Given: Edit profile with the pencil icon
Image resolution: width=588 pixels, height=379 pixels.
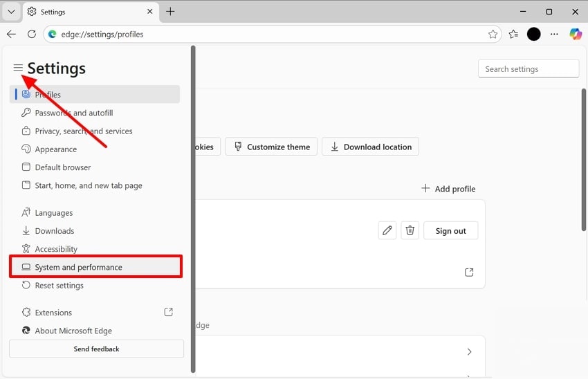Looking at the screenshot, I should (387, 230).
